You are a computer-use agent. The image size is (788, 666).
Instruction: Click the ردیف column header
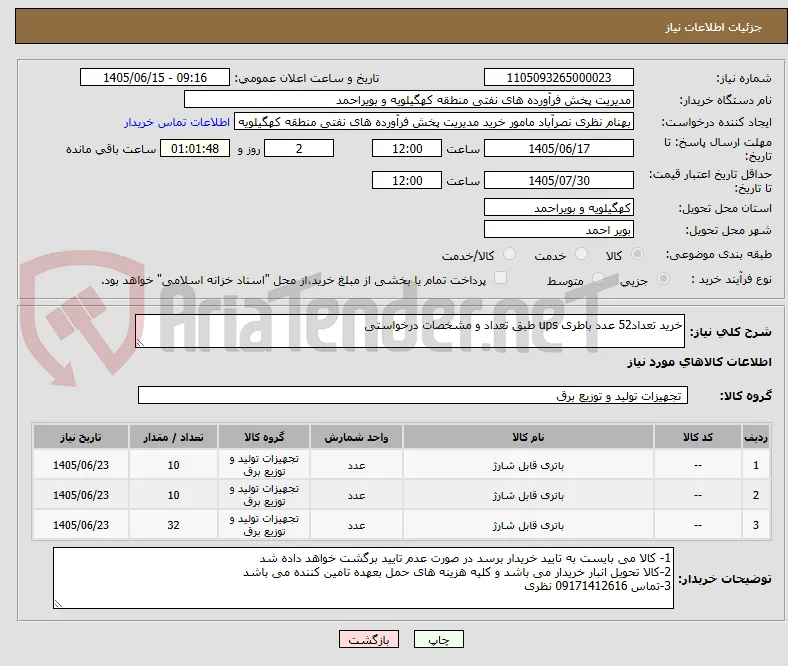tap(755, 437)
